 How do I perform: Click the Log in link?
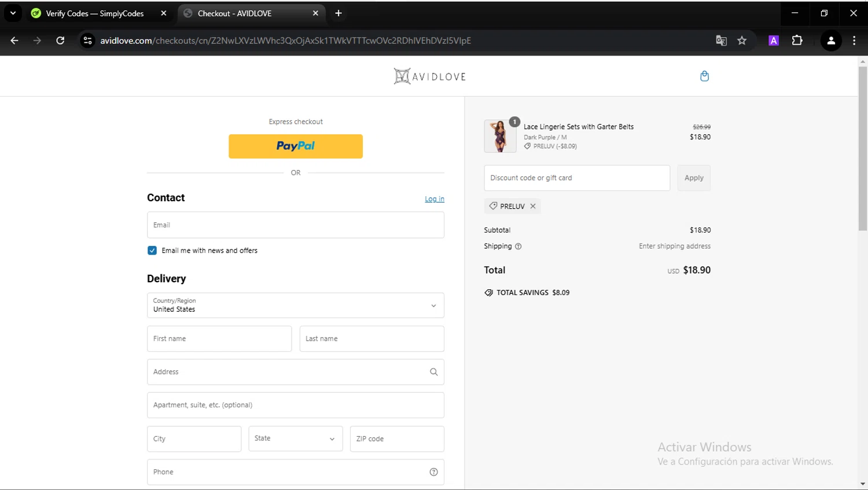point(435,199)
